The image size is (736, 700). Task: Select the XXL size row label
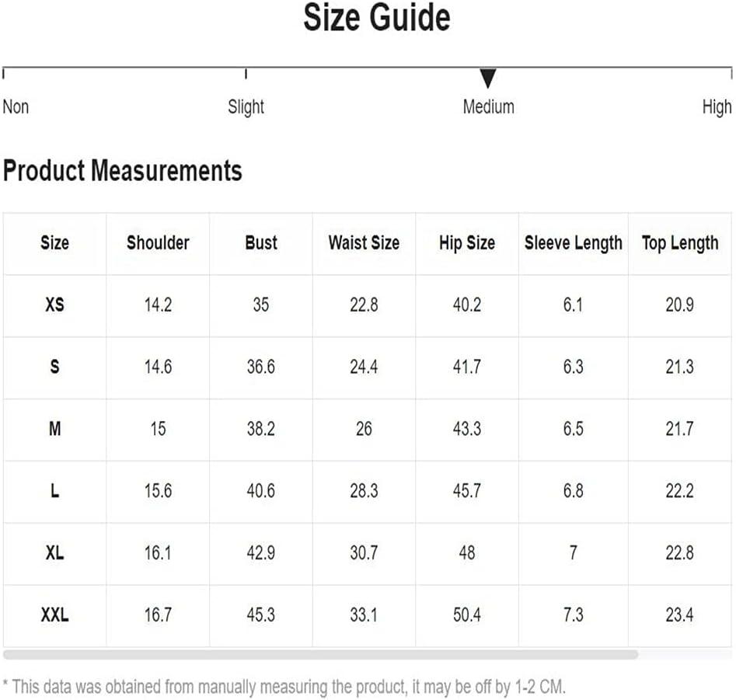pos(55,615)
